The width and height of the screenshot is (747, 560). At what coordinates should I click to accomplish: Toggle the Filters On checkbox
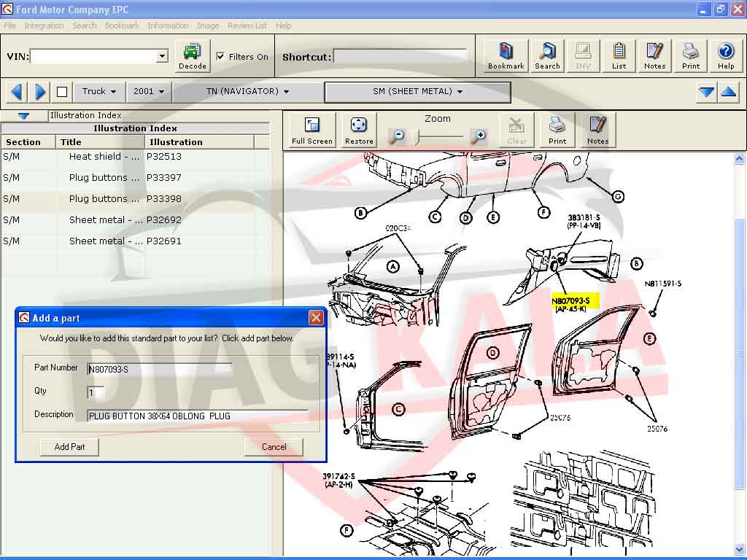(x=220, y=57)
